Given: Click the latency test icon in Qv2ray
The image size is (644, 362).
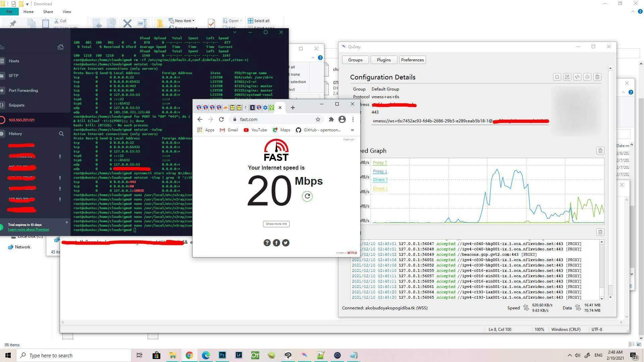Looking at the screenshot, I should point(587,77).
